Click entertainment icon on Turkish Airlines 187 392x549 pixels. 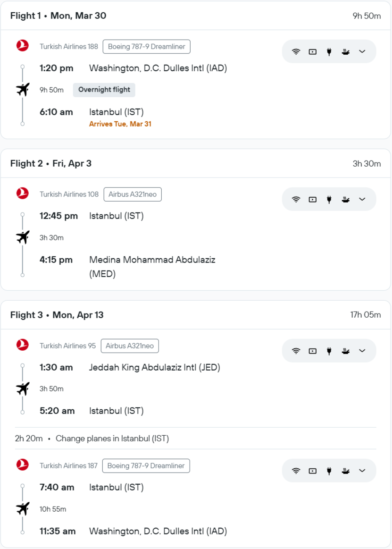[313, 471]
